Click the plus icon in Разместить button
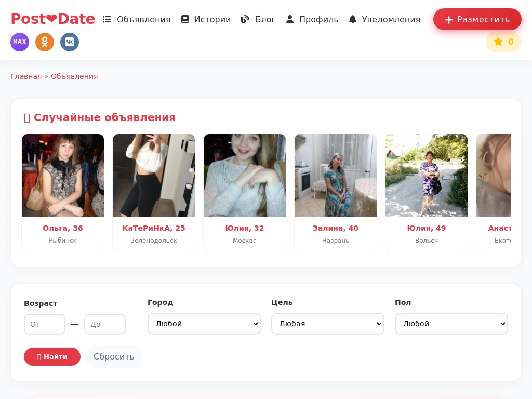The height and width of the screenshot is (399, 532). (x=449, y=20)
